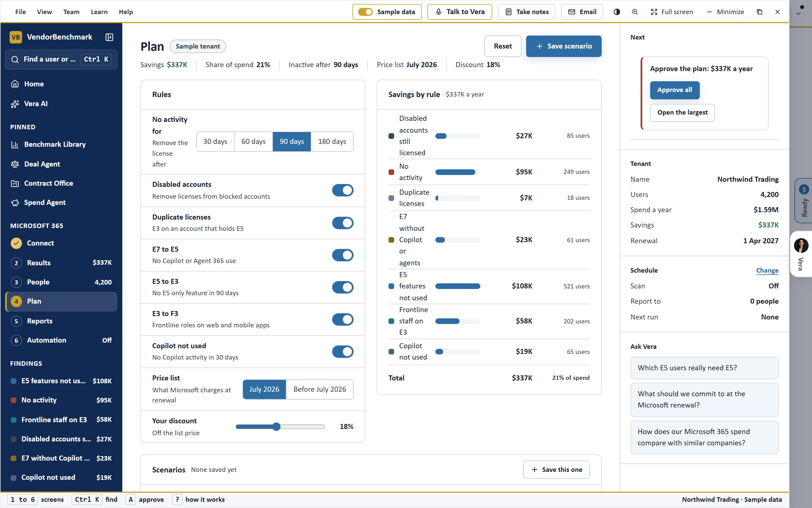The image size is (812, 508).
Task: Select 30 days inactivity option
Action: 215,141
